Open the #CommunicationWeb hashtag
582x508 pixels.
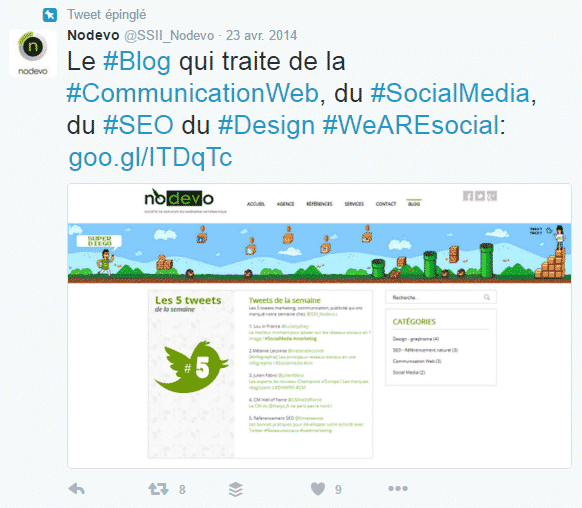coord(193,93)
